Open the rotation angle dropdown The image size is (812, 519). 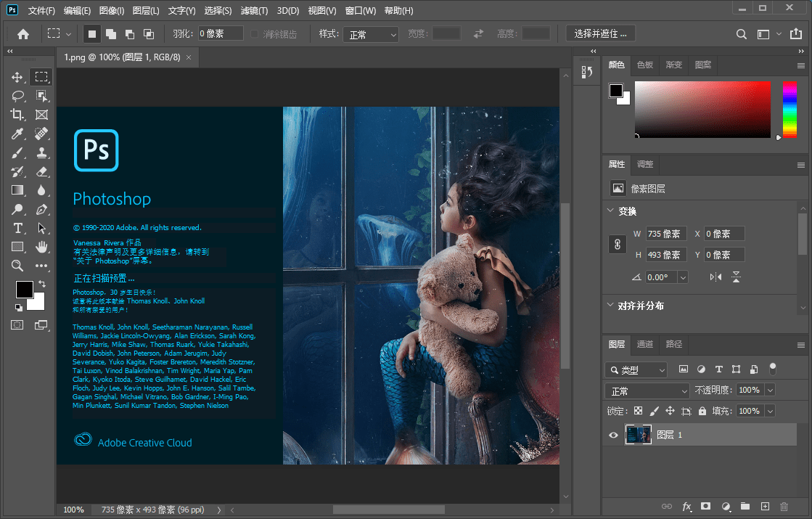(683, 277)
